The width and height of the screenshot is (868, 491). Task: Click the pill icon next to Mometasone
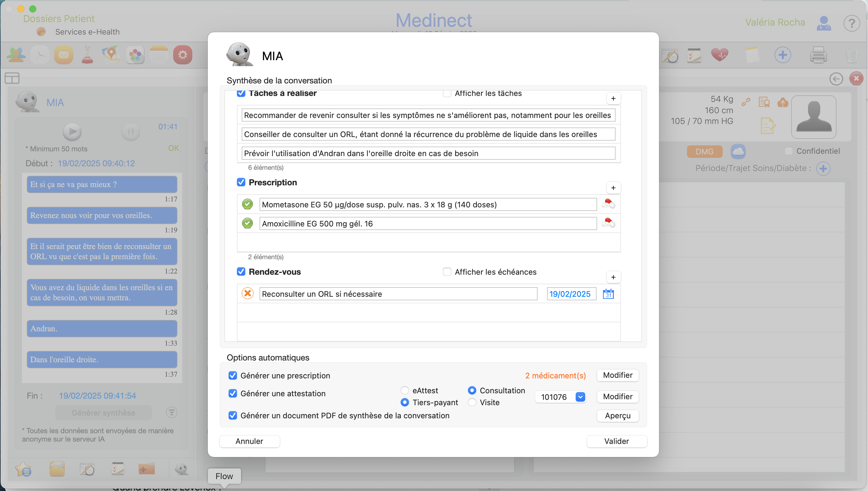pyautogui.click(x=608, y=204)
